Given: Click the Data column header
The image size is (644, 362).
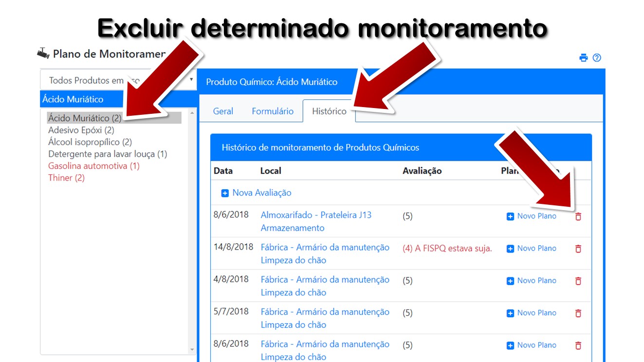Looking at the screenshot, I should (223, 171).
